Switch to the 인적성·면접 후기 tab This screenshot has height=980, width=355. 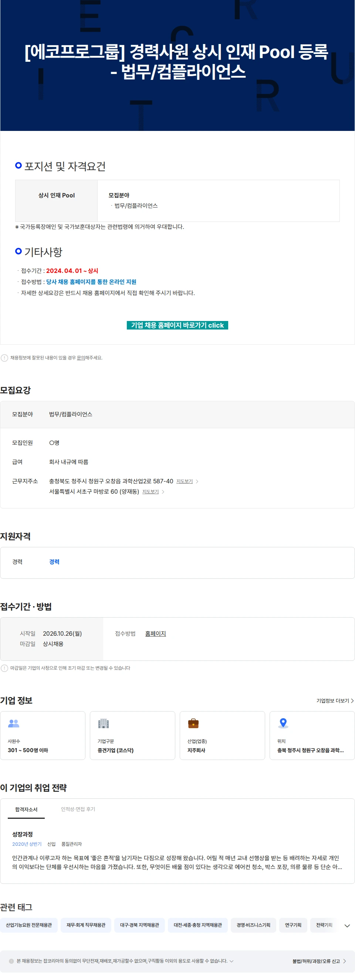[78, 809]
